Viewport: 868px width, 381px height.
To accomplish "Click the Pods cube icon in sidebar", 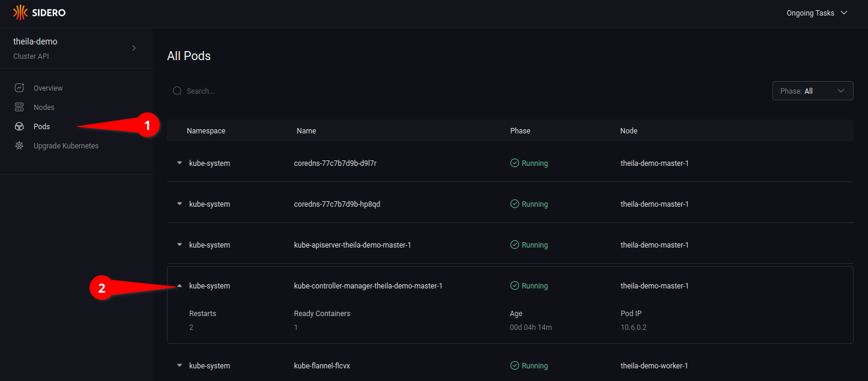I will (x=20, y=127).
